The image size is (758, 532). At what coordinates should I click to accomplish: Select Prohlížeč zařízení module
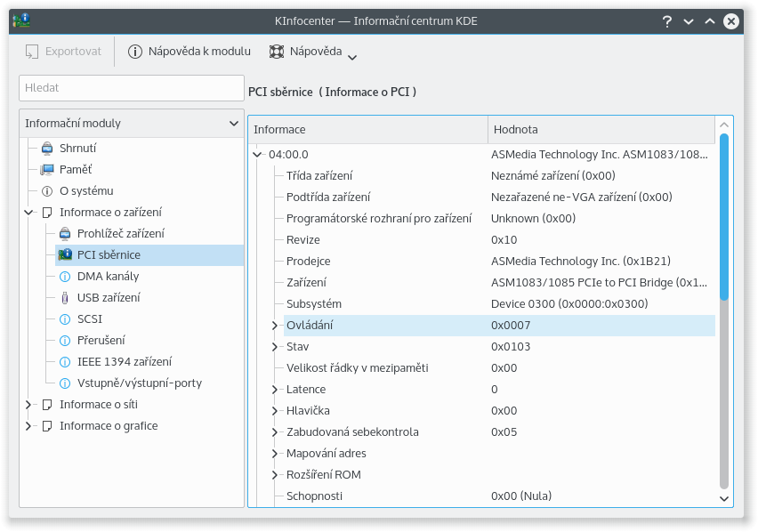click(121, 234)
